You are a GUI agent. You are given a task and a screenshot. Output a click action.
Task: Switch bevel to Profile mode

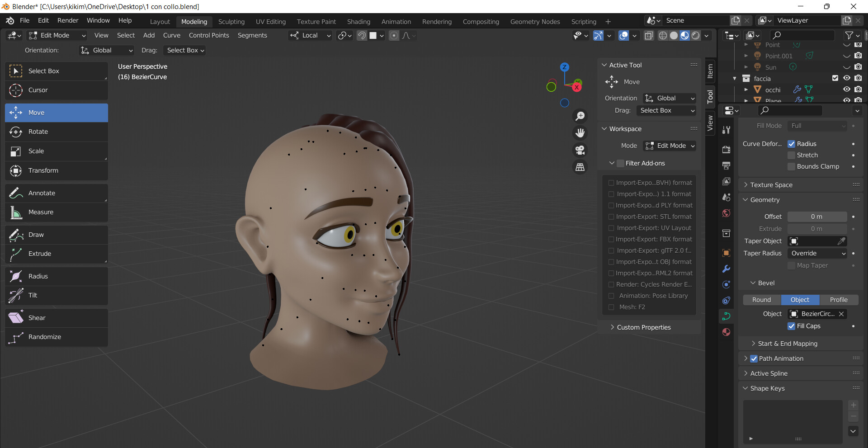[839, 300]
